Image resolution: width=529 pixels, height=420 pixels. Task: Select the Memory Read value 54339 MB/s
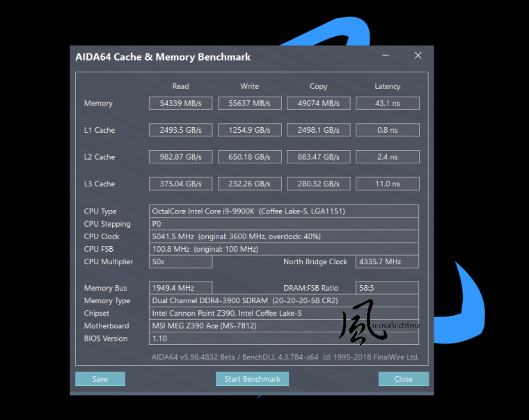[180, 103]
